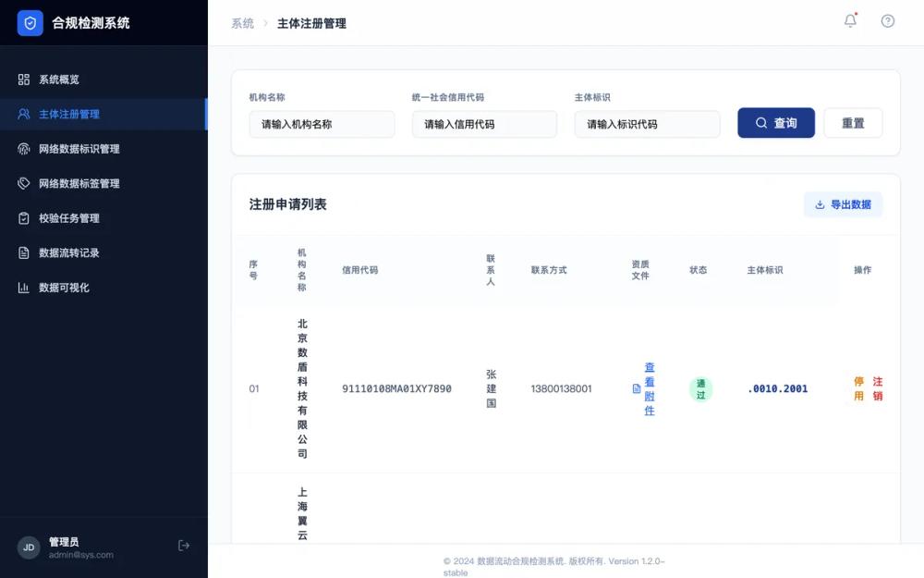924x578 pixels.
Task: Click the logout arrow icon beside 管理员
Action: pyautogui.click(x=184, y=546)
